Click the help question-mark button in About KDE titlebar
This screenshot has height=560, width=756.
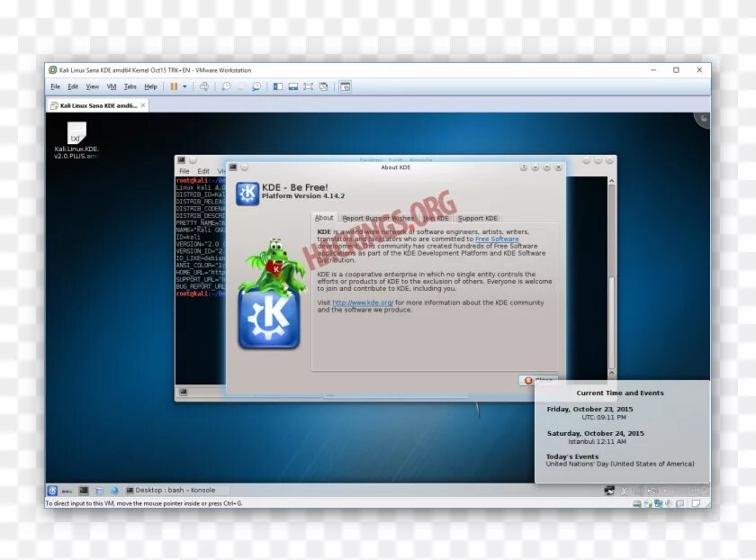pyautogui.click(x=524, y=167)
